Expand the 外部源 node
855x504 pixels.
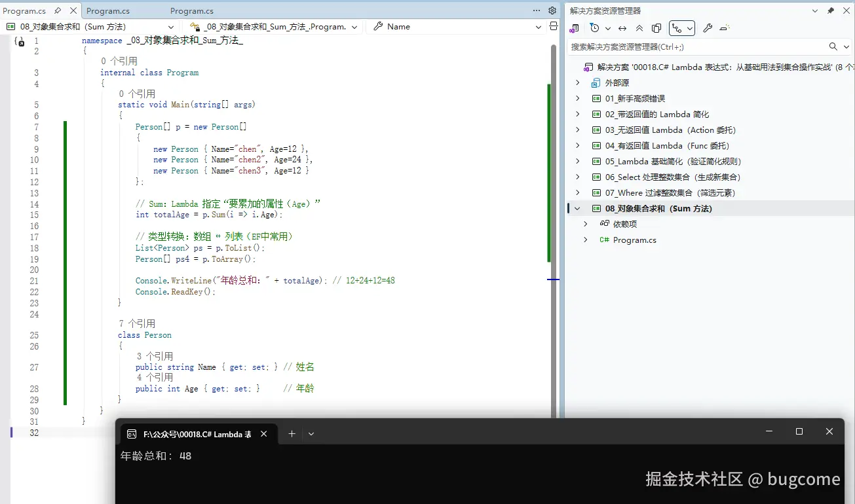coord(577,82)
